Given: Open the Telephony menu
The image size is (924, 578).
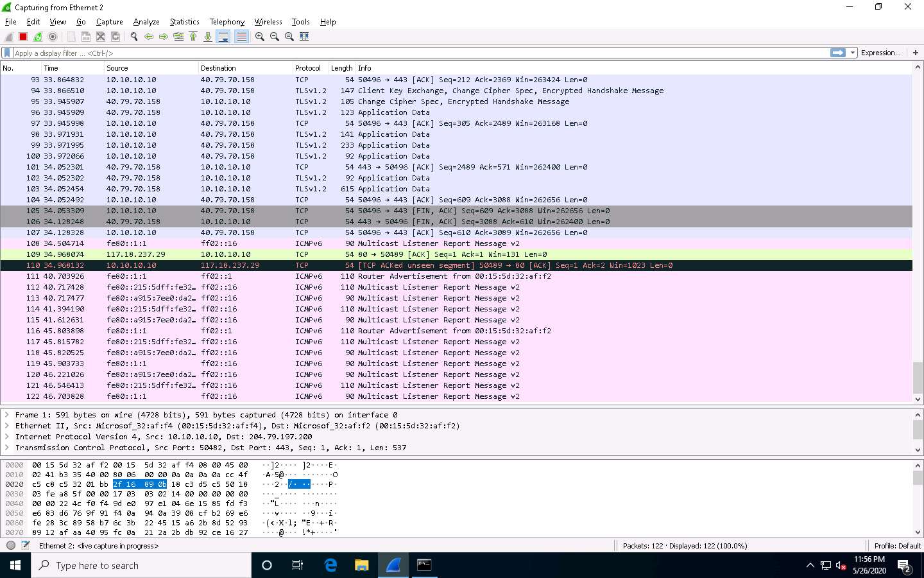Looking at the screenshot, I should (x=227, y=22).
